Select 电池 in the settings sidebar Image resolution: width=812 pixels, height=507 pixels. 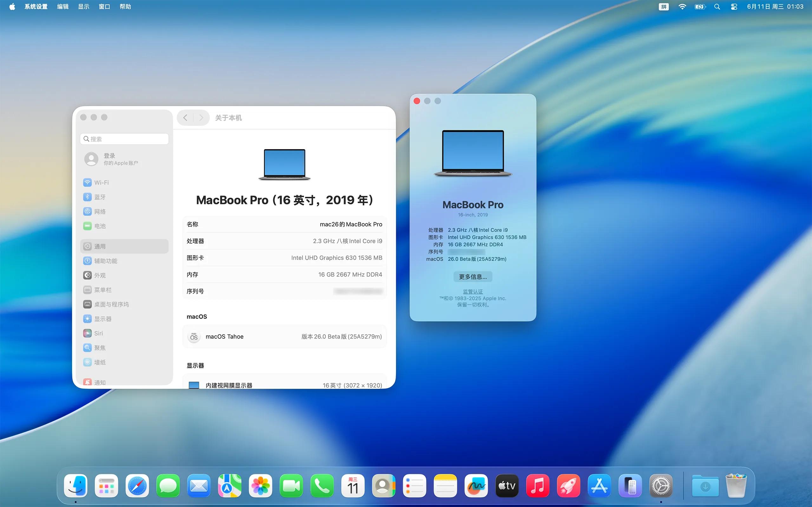click(99, 226)
